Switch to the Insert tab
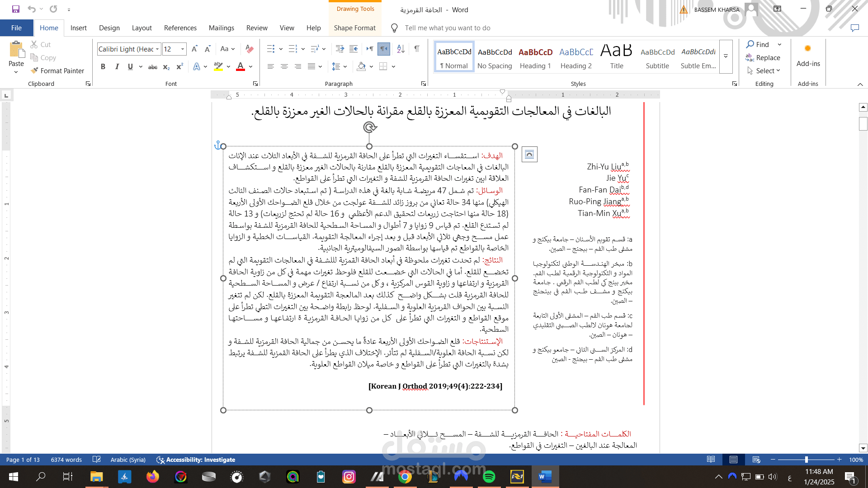This screenshot has height=488, width=868. (78, 28)
